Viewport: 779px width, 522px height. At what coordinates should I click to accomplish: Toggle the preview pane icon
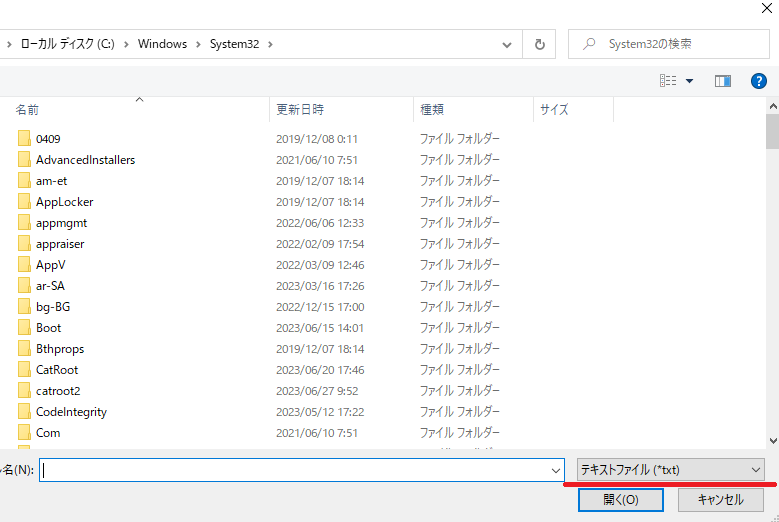click(x=722, y=80)
